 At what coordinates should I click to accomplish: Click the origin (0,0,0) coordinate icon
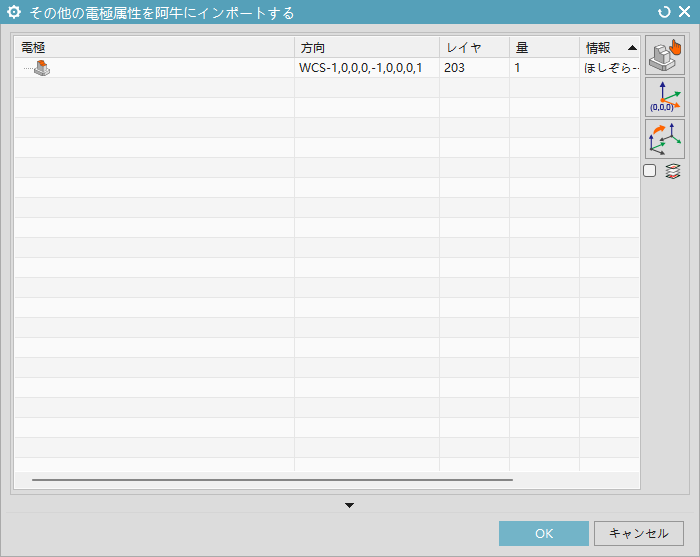tap(664, 97)
